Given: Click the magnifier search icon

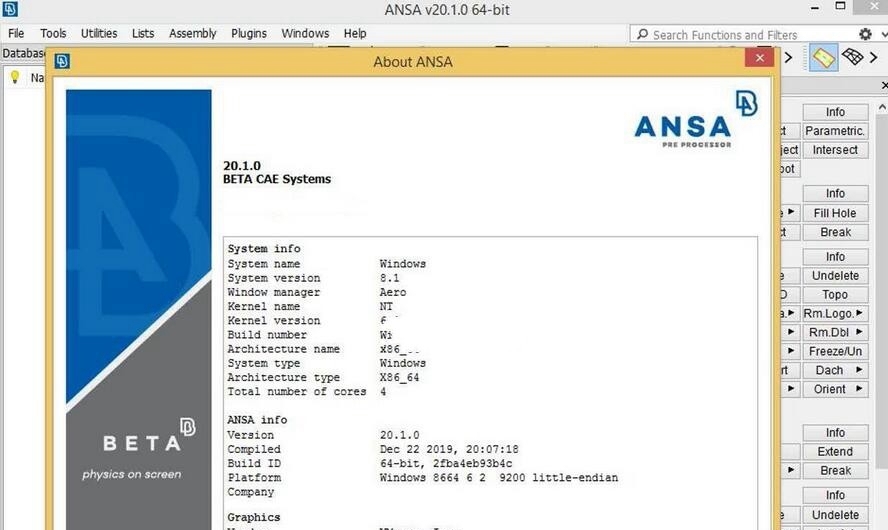Looking at the screenshot, I should click(x=642, y=34).
